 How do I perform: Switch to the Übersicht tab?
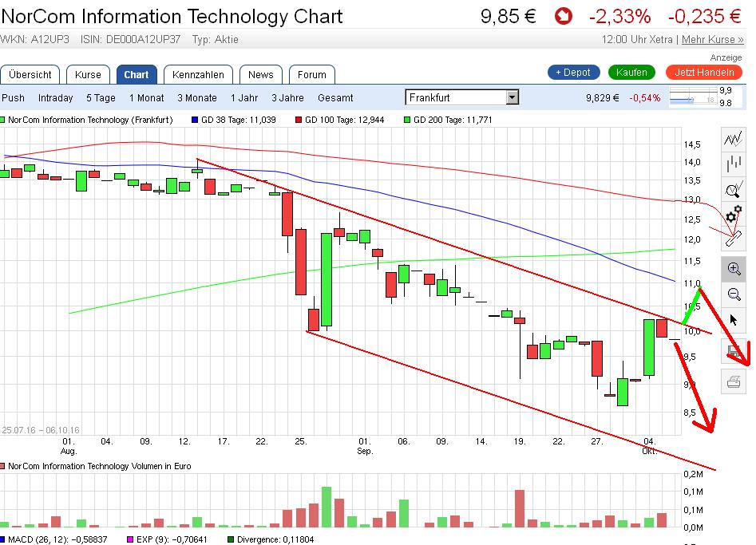30,75
